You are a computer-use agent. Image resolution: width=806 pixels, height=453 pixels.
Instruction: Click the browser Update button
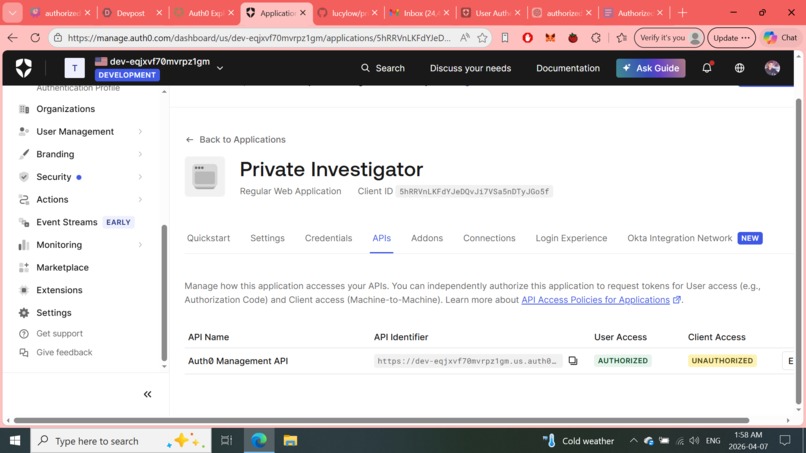point(731,38)
